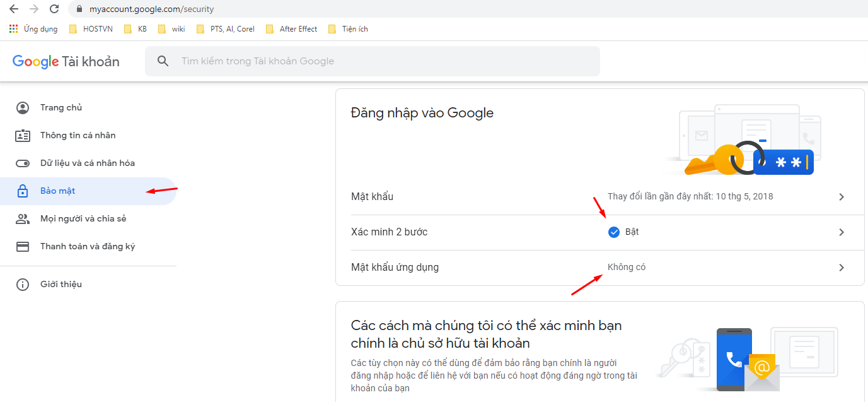This screenshot has height=402, width=868.
Task: Open the Mật khẩu ứng dụng setting
Action: click(600, 268)
